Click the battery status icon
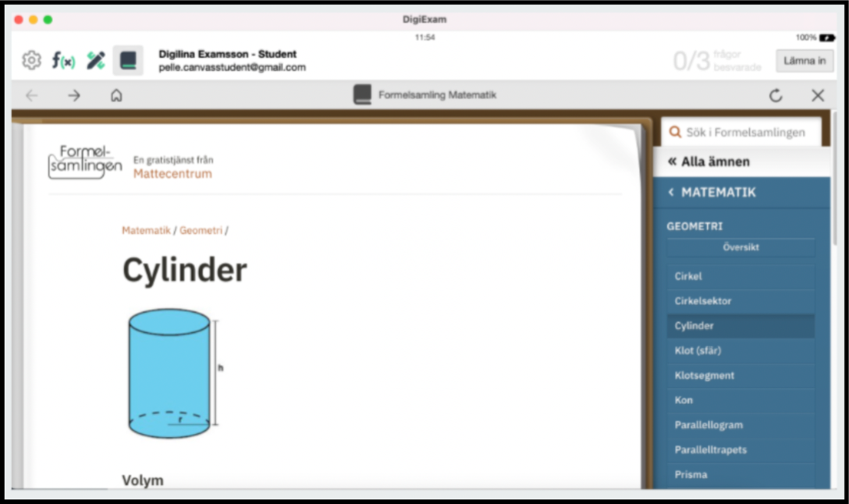849x504 pixels. click(826, 38)
